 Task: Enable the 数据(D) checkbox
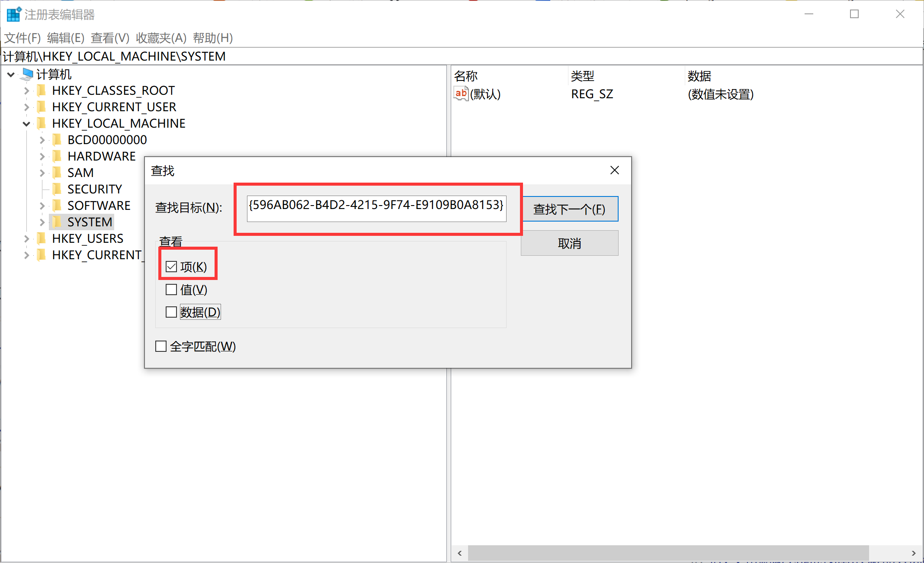coord(171,312)
